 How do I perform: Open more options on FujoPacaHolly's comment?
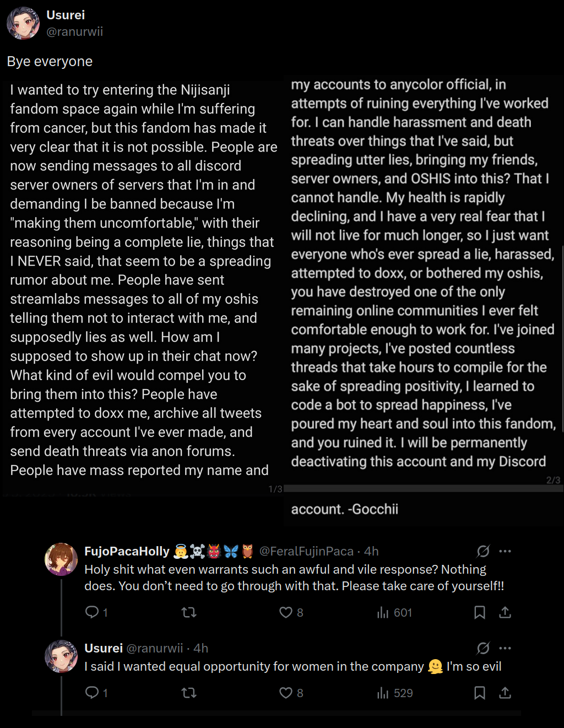coord(505,551)
